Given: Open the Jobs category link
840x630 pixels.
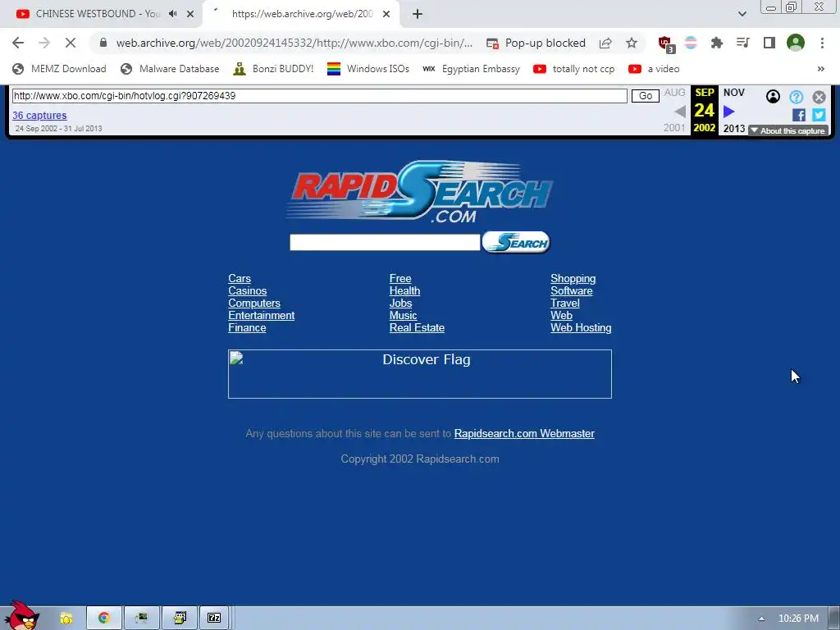Looking at the screenshot, I should [400, 304].
